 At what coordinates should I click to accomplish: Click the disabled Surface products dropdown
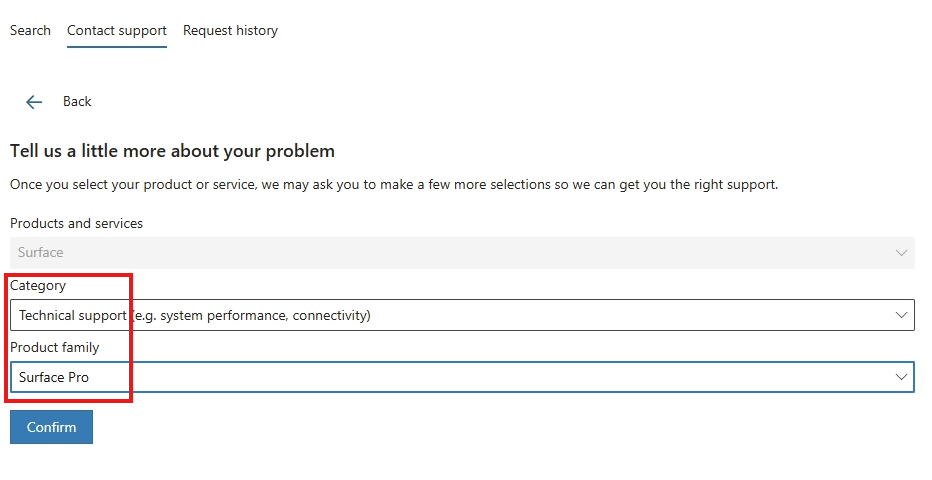click(x=462, y=253)
